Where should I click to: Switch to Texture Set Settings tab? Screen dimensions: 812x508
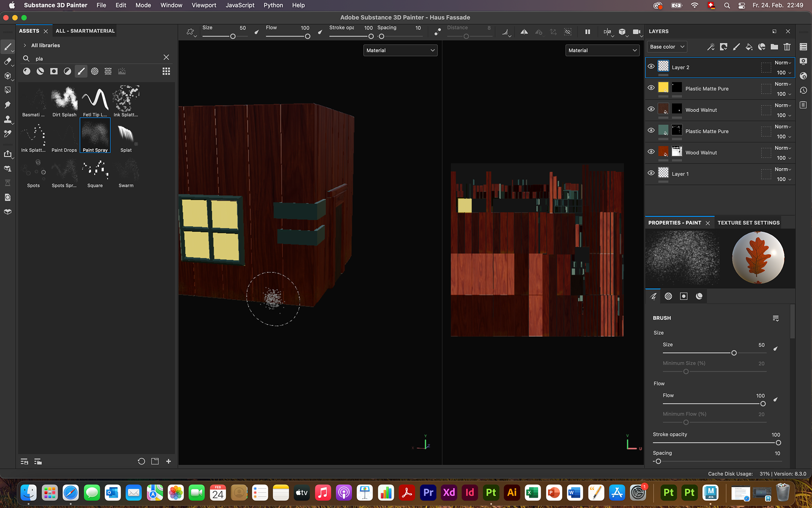(x=748, y=223)
